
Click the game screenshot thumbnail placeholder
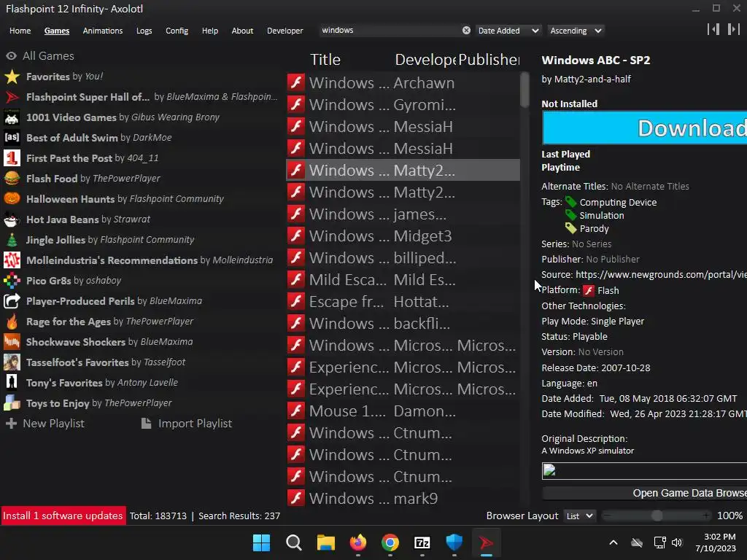645,471
